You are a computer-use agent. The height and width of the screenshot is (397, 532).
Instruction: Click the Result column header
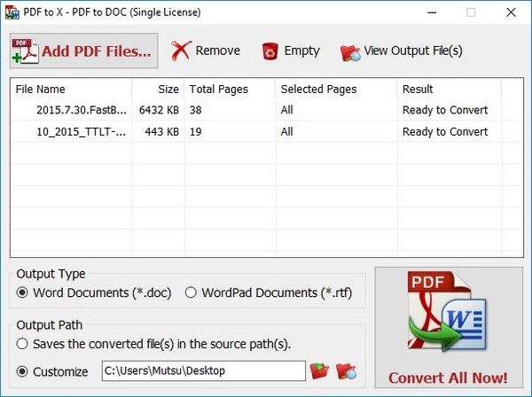(450, 90)
